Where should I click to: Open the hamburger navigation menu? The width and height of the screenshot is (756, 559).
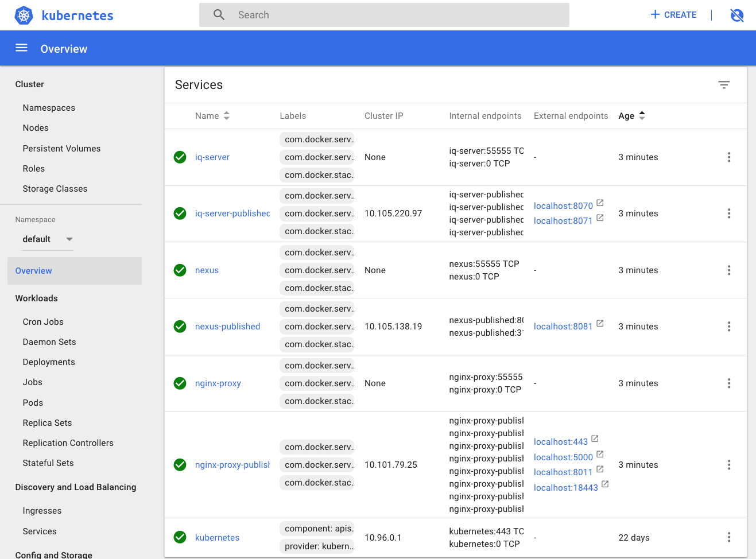tap(21, 48)
